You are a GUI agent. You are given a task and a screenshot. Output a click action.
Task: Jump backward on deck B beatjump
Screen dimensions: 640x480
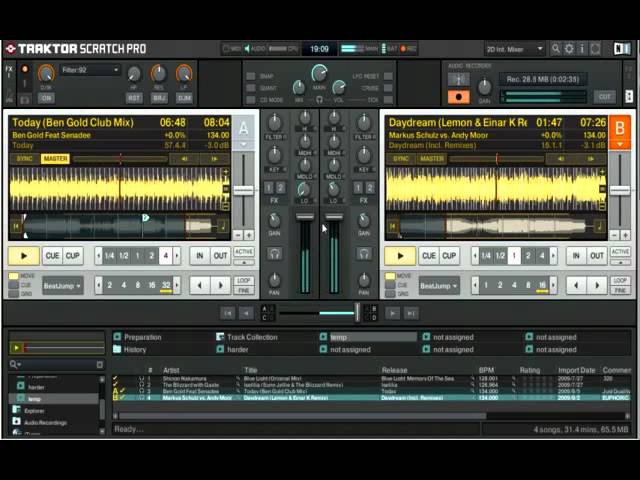coord(576,285)
